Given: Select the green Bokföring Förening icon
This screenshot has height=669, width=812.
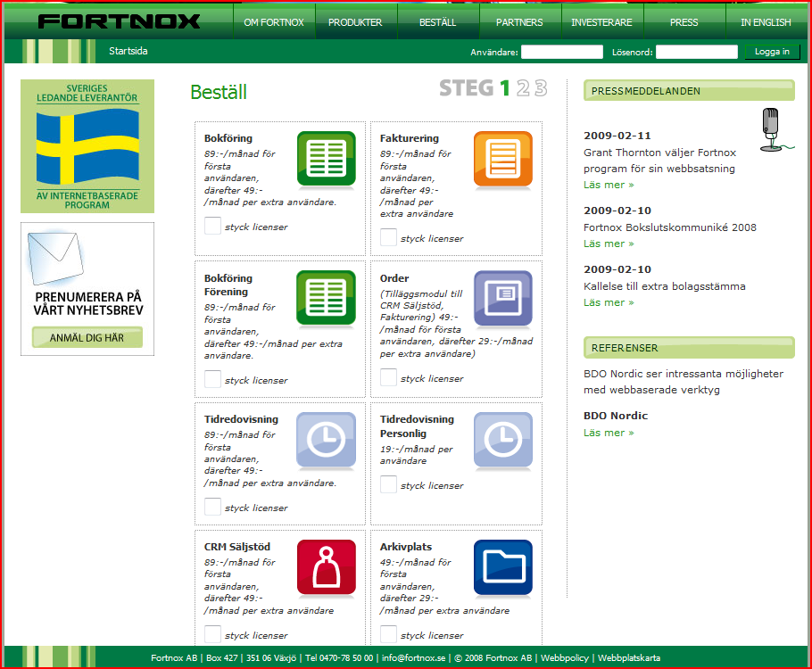Looking at the screenshot, I should 327,298.
